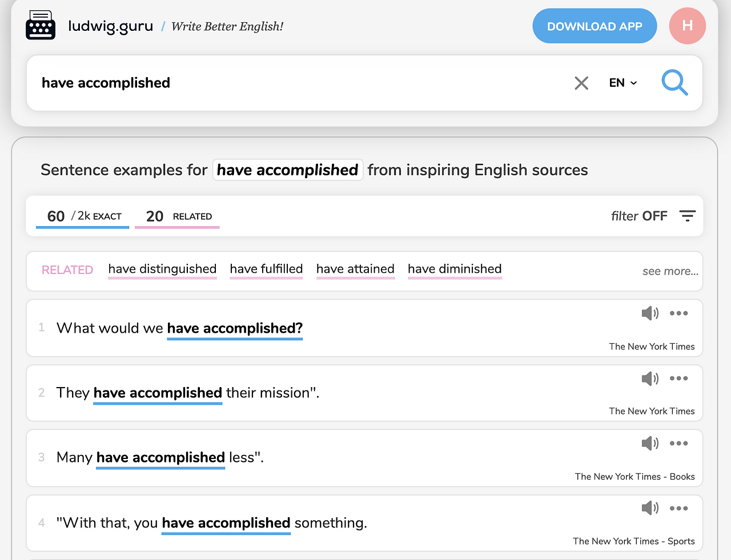Open the H profile avatar menu
Image resolution: width=731 pixels, height=560 pixels.
tap(687, 26)
